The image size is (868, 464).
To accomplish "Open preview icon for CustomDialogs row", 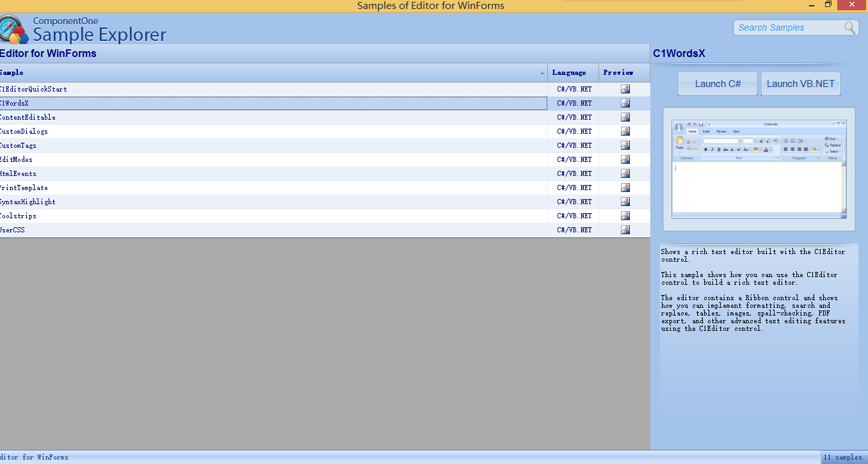I will click(x=625, y=131).
